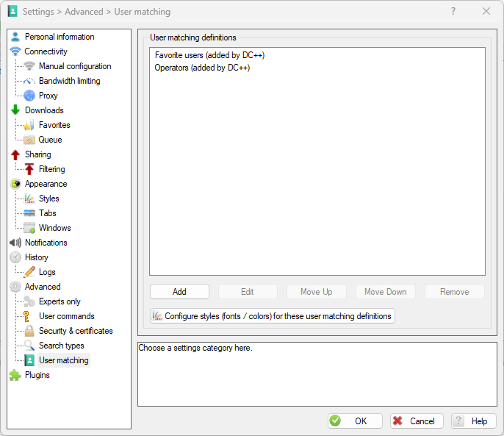Discard changes with the Cancel button

pyautogui.click(x=417, y=421)
